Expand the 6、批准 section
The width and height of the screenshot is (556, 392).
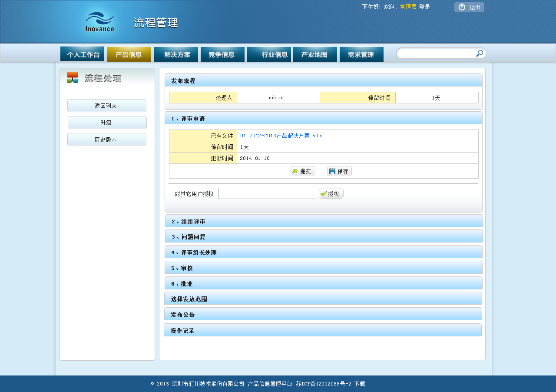(x=324, y=283)
